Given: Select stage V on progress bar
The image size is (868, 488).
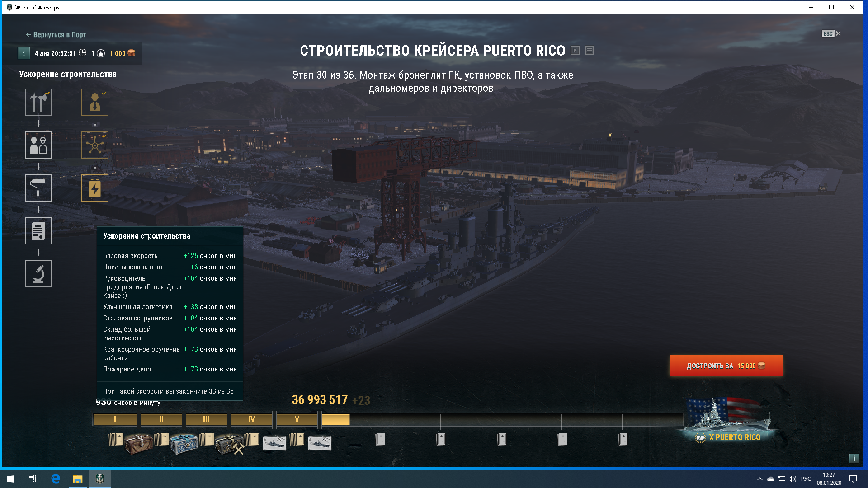Looking at the screenshot, I should click(x=297, y=419).
